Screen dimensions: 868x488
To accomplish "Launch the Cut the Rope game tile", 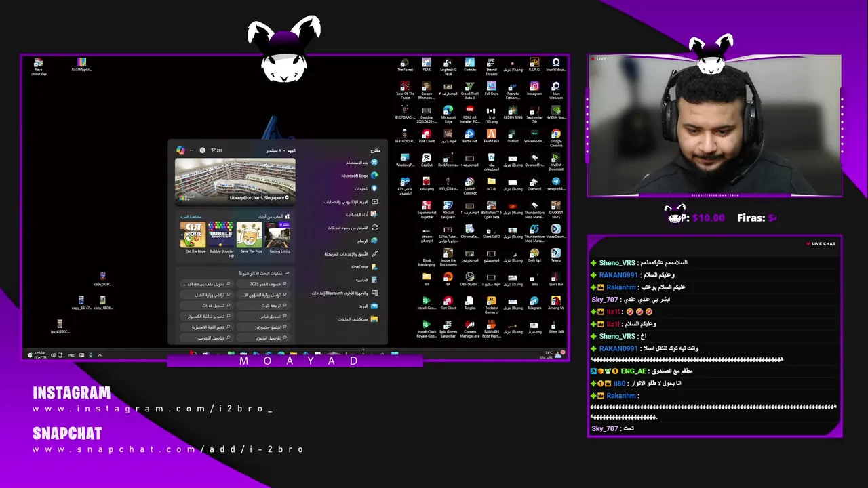I will (193, 237).
